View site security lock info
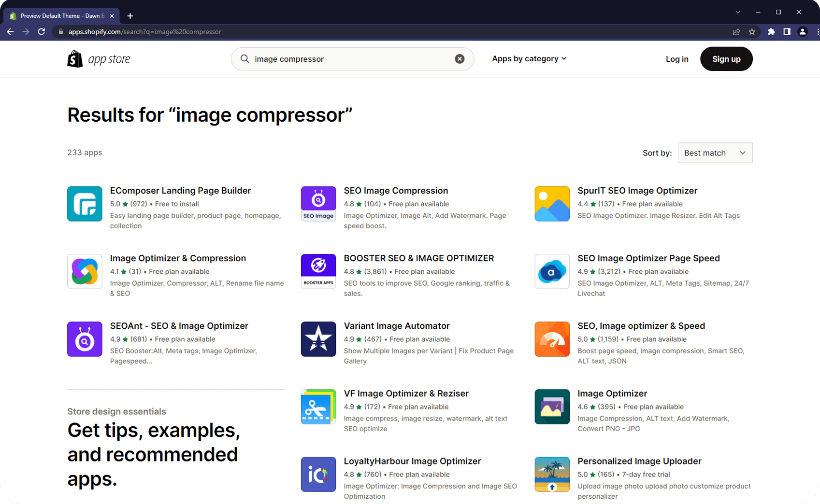820x504 pixels. pyautogui.click(x=60, y=32)
